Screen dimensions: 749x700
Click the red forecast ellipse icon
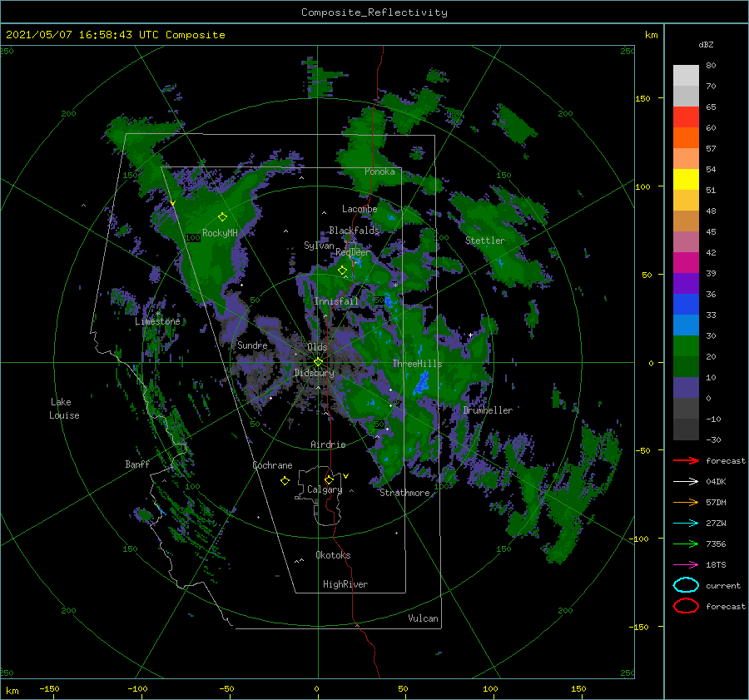point(686,606)
